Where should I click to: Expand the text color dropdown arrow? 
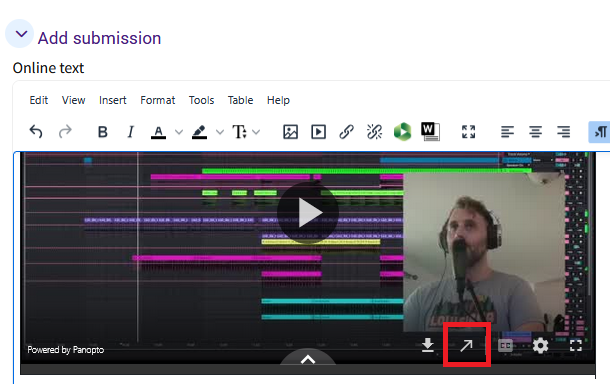(179, 132)
